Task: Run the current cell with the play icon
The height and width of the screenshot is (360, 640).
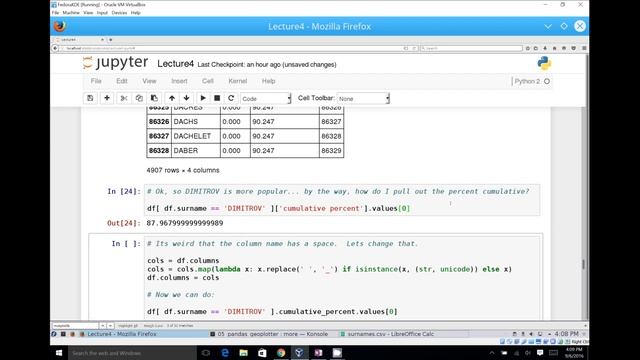Action: pyautogui.click(x=203, y=98)
